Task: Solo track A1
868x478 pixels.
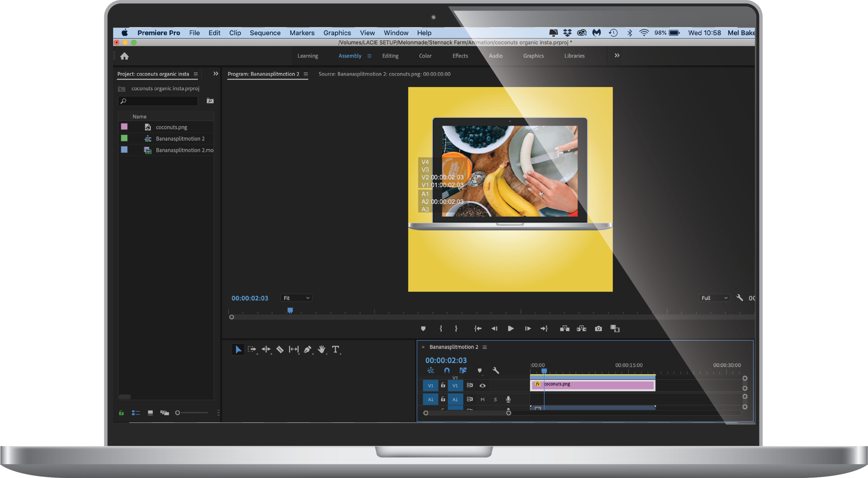Action: coord(495,399)
